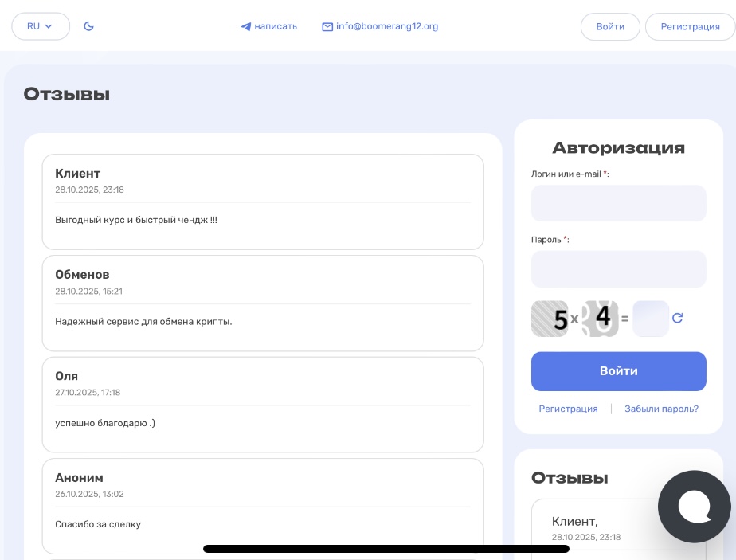Open the RU language dropdown
736x560 pixels.
click(41, 26)
